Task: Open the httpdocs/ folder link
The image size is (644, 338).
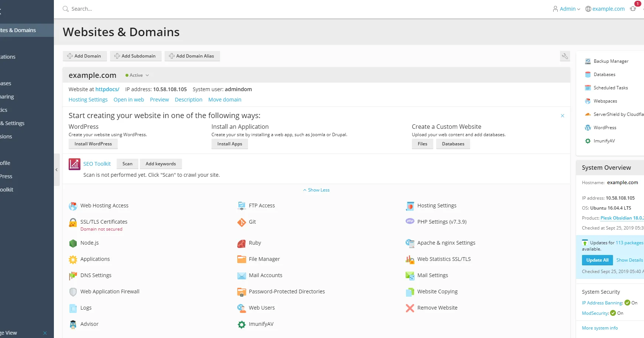Action: pyautogui.click(x=107, y=89)
